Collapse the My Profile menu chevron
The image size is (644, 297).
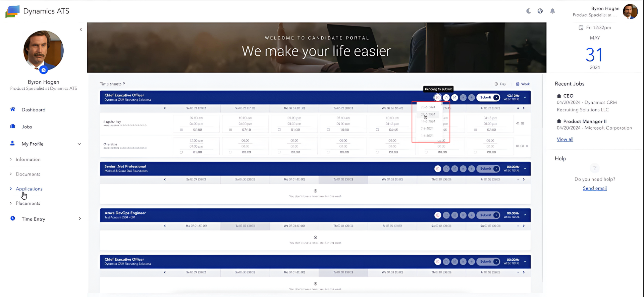click(79, 144)
